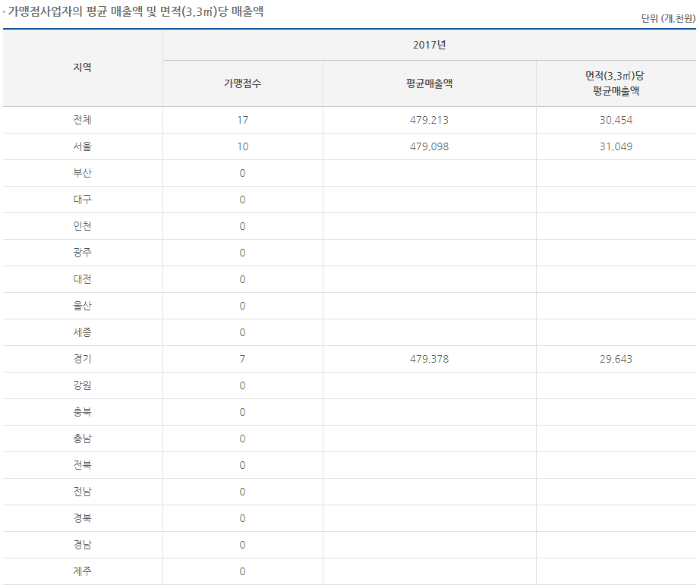This screenshot has height=588, width=700.
Task: Select the 제주 region cell
Action: tap(82, 571)
